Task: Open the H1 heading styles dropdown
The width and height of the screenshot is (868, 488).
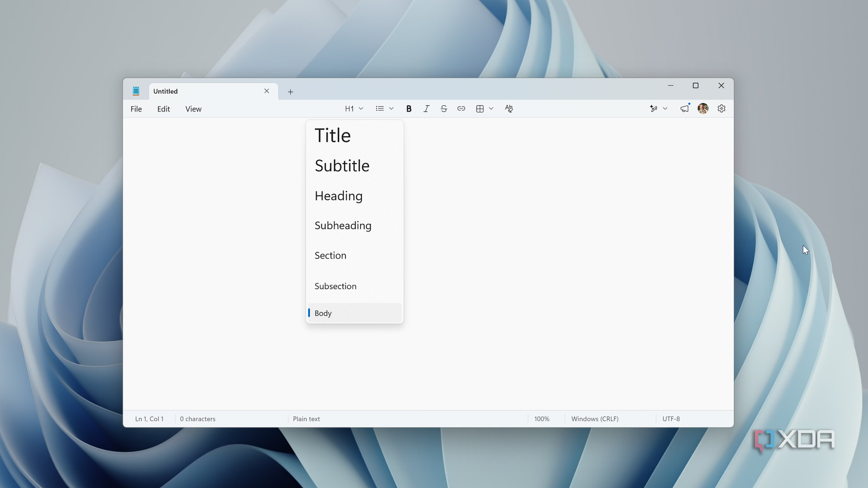Action: click(354, 109)
